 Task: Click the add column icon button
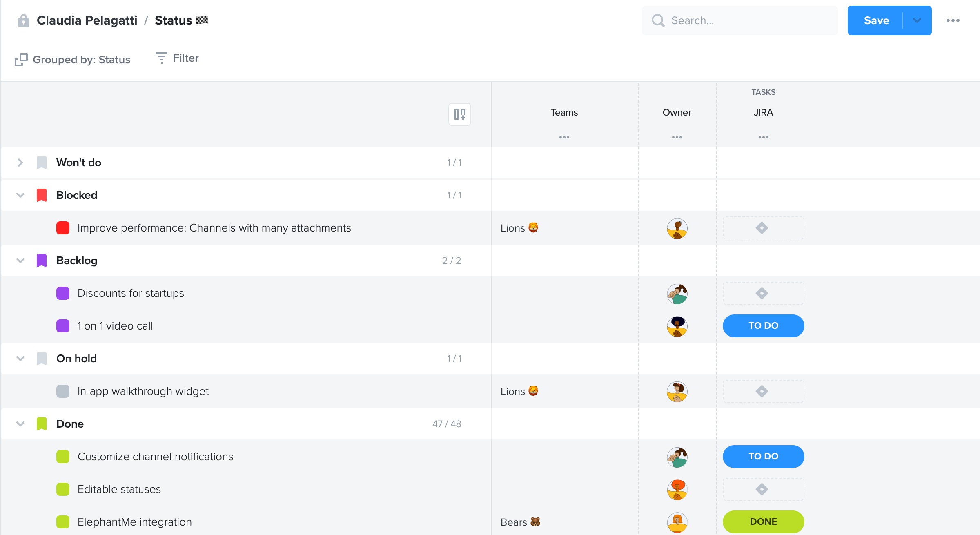coord(459,114)
